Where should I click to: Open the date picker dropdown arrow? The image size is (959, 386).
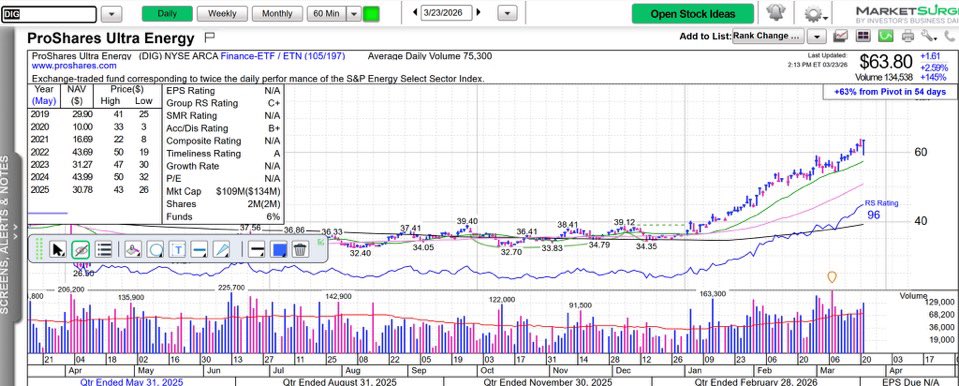507,13
